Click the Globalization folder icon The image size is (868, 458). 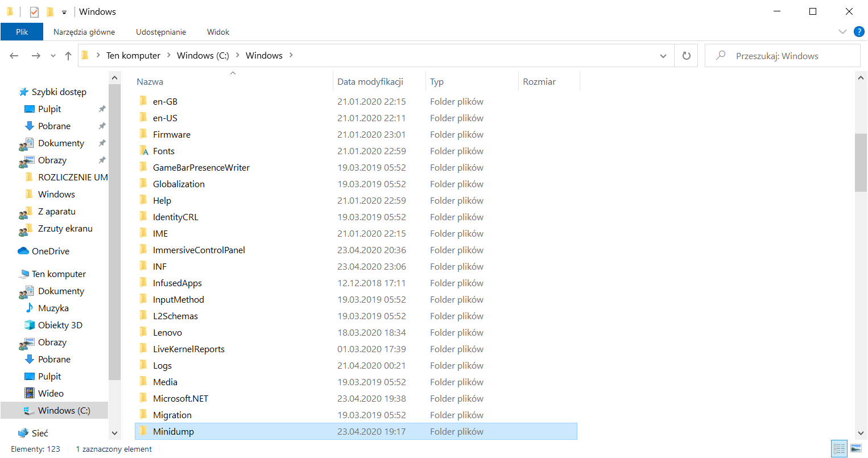coord(143,184)
